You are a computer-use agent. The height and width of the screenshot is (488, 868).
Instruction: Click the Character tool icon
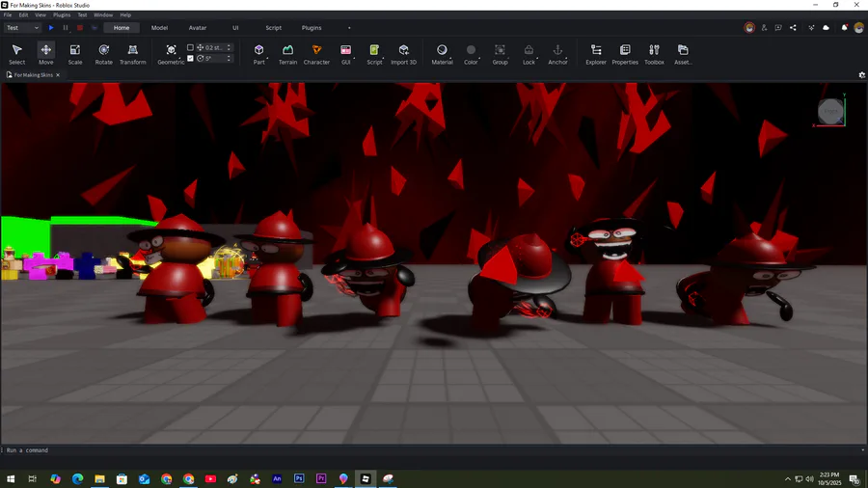click(316, 50)
